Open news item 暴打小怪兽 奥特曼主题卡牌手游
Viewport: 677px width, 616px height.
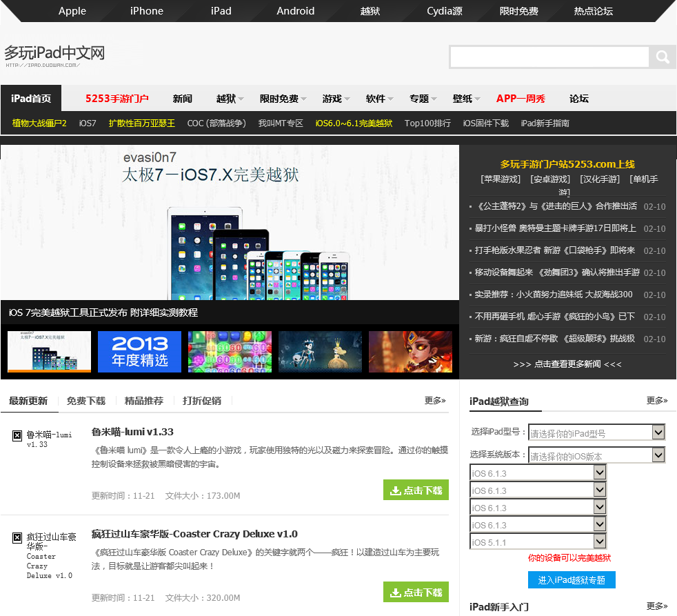555,228
